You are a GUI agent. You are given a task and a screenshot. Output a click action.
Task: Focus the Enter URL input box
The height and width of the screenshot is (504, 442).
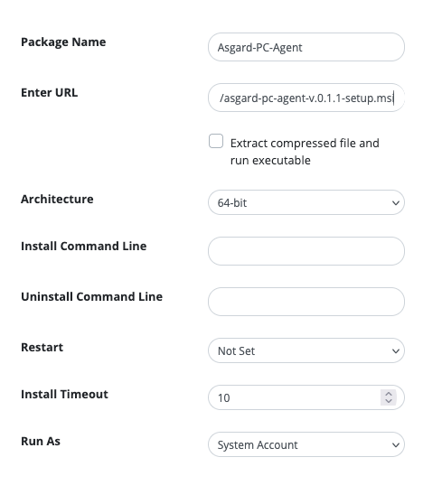pyautogui.click(x=306, y=98)
